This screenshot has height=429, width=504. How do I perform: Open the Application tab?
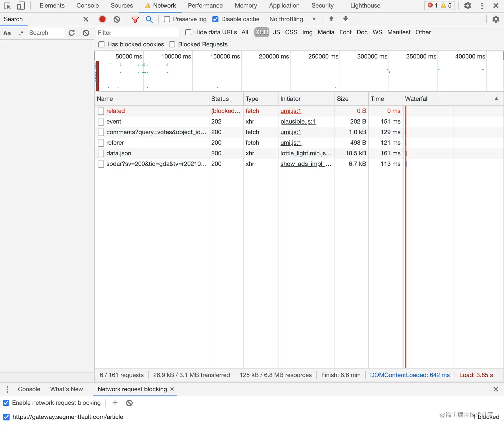coord(284,6)
